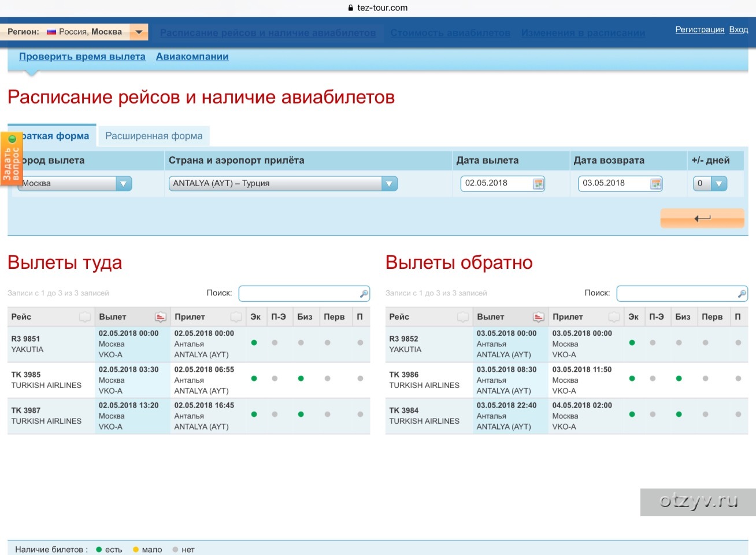The height and width of the screenshot is (555, 756).
Task: Click the magnifier icon in Вылеты туда search
Action: tap(364, 294)
